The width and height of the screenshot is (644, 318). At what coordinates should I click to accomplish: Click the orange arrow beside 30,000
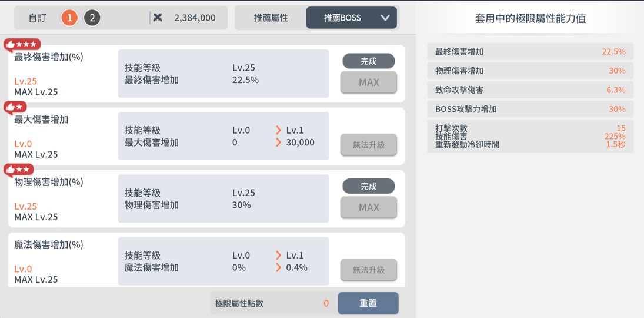pyautogui.click(x=278, y=143)
